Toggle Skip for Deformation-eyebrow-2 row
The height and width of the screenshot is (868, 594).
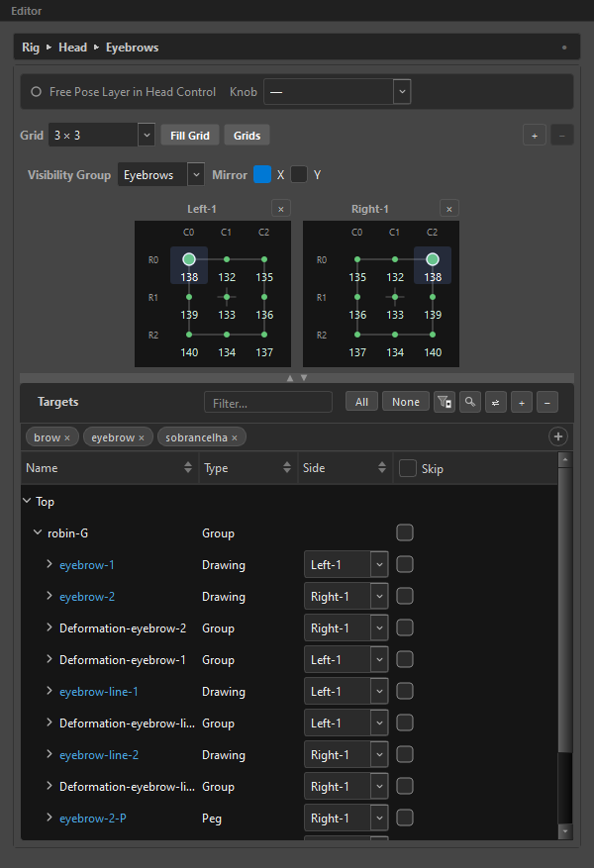[405, 627]
